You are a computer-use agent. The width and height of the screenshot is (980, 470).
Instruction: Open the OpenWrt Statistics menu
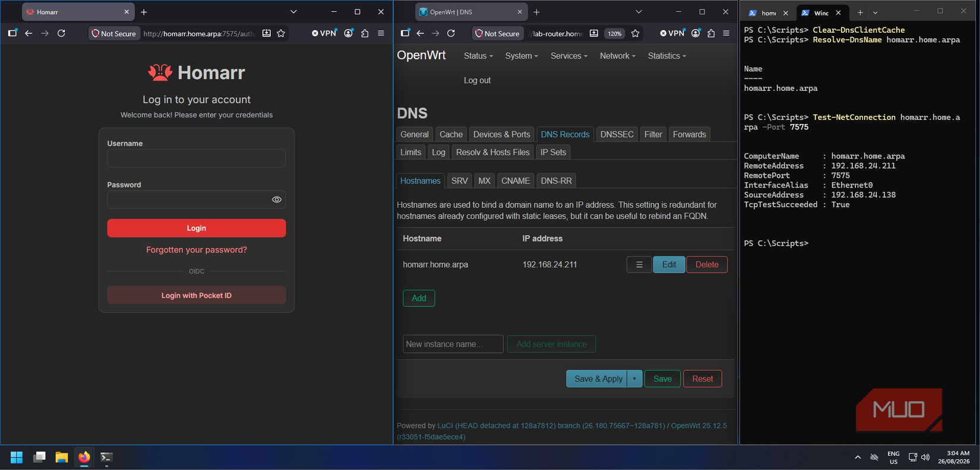pos(667,56)
